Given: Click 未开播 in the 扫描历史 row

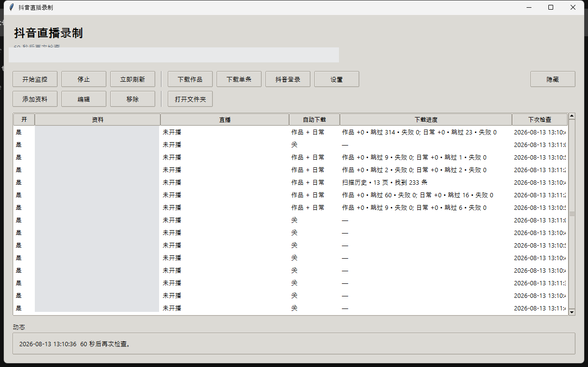Looking at the screenshot, I should [172, 182].
